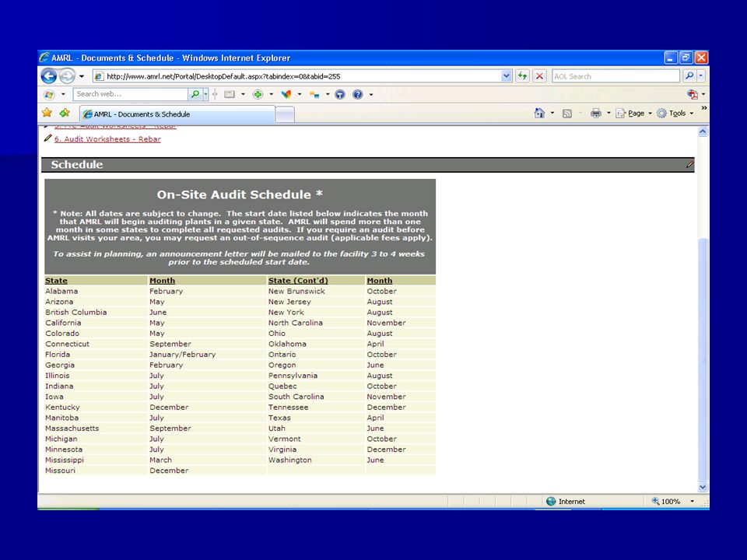Click the Missouri table cell
The image size is (747, 560).
[96, 471]
